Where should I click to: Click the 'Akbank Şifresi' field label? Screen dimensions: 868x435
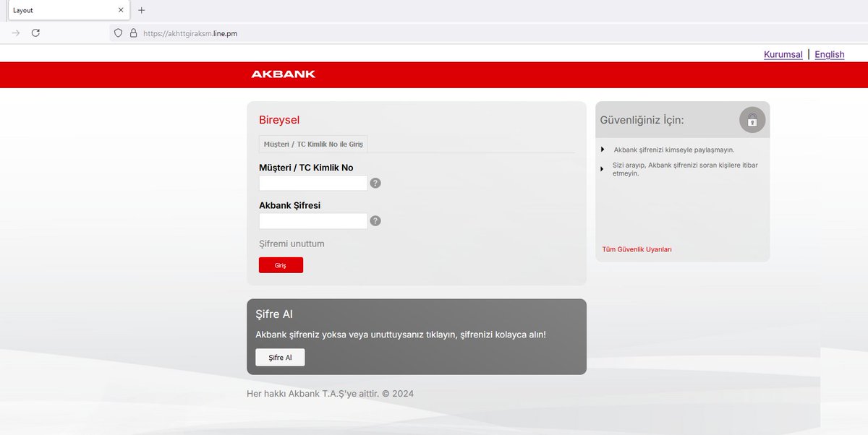pos(289,205)
